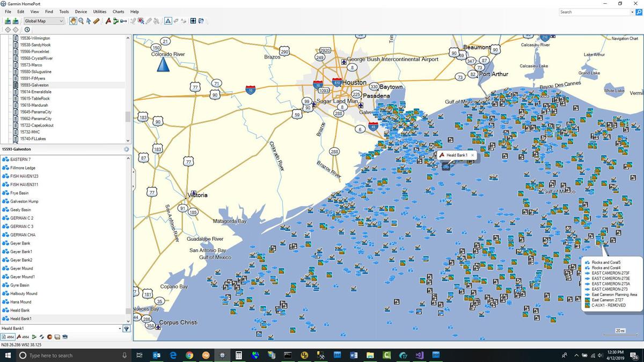Filter list to photos
The height and width of the screenshot is (362, 644).
tap(57, 337)
